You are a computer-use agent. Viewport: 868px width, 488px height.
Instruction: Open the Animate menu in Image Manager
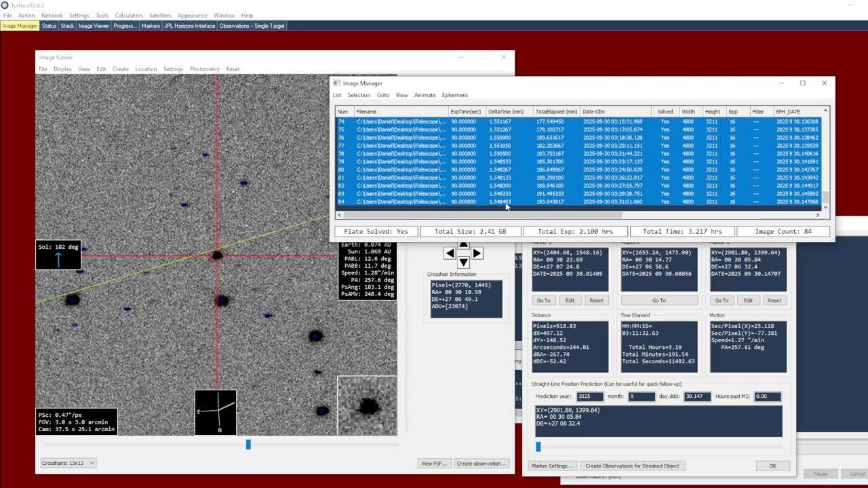coord(425,95)
